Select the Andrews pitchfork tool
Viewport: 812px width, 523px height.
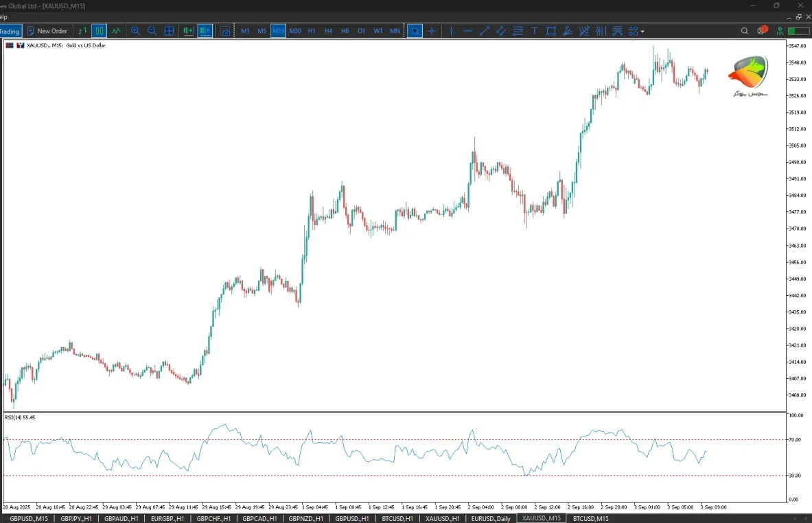[x=617, y=31]
